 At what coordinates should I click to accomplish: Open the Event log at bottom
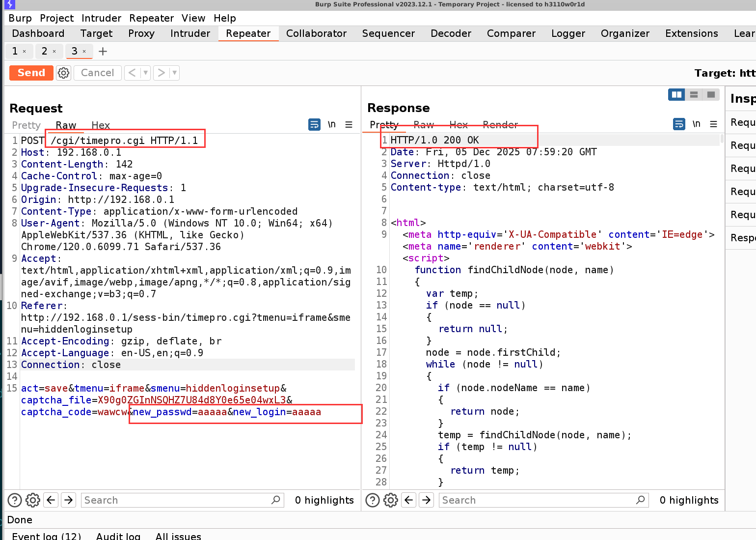click(x=47, y=536)
